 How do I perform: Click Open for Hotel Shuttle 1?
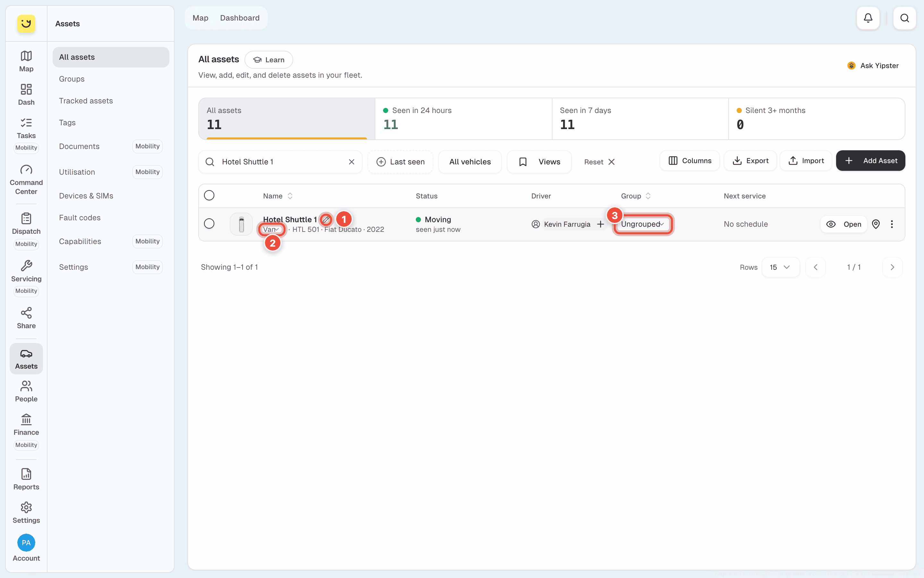click(x=844, y=224)
